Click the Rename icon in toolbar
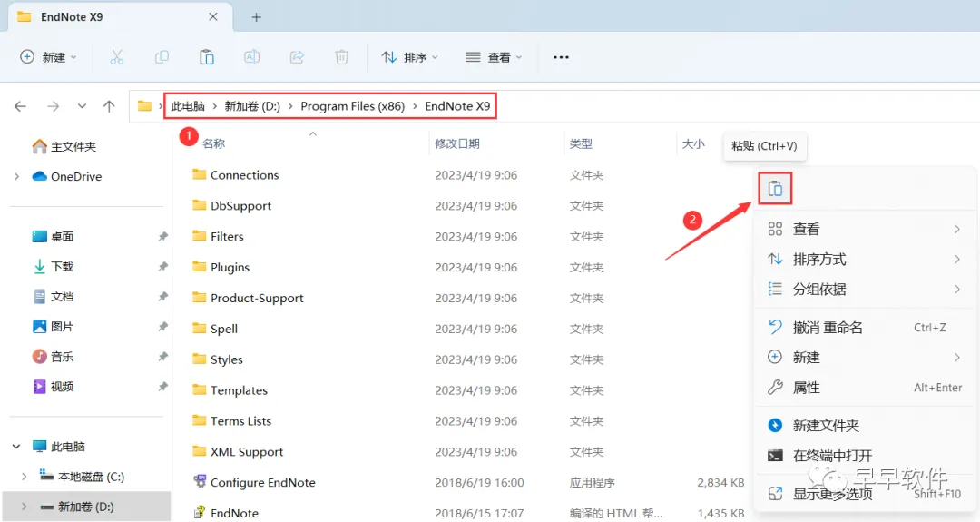980x522 pixels. pyautogui.click(x=252, y=57)
